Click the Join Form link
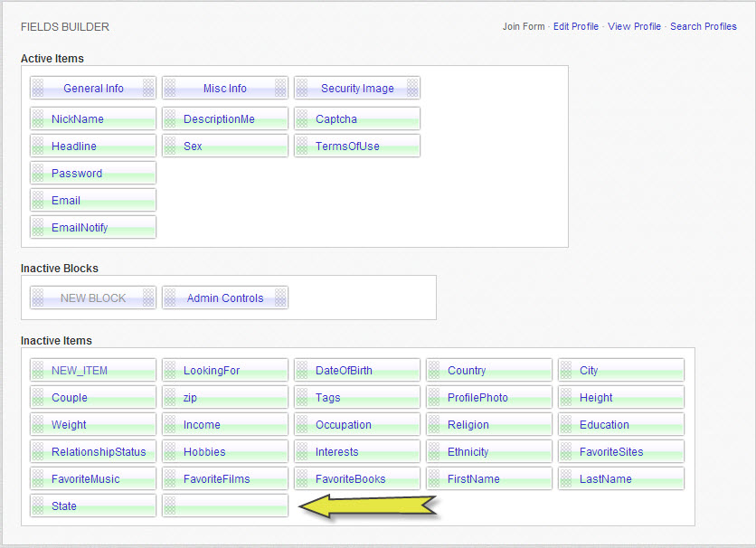This screenshot has width=756, height=548. (x=524, y=26)
